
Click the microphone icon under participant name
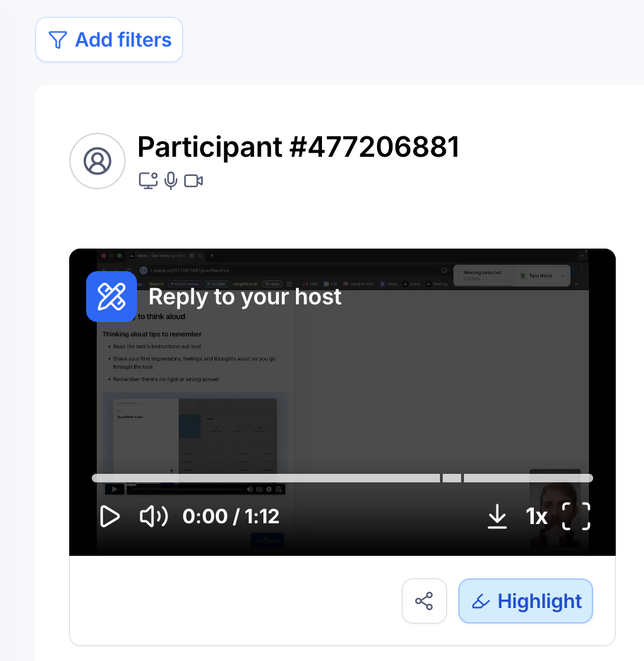pyautogui.click(x=170, y=181)
